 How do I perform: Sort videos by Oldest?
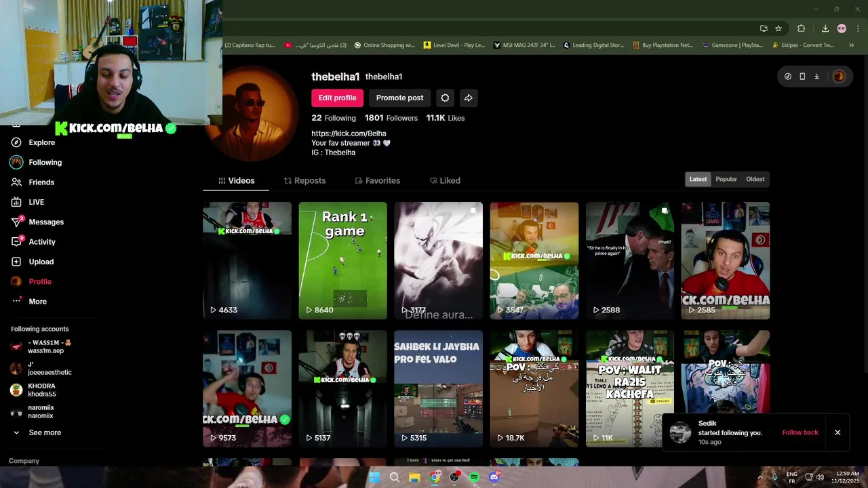click(755, 179)
